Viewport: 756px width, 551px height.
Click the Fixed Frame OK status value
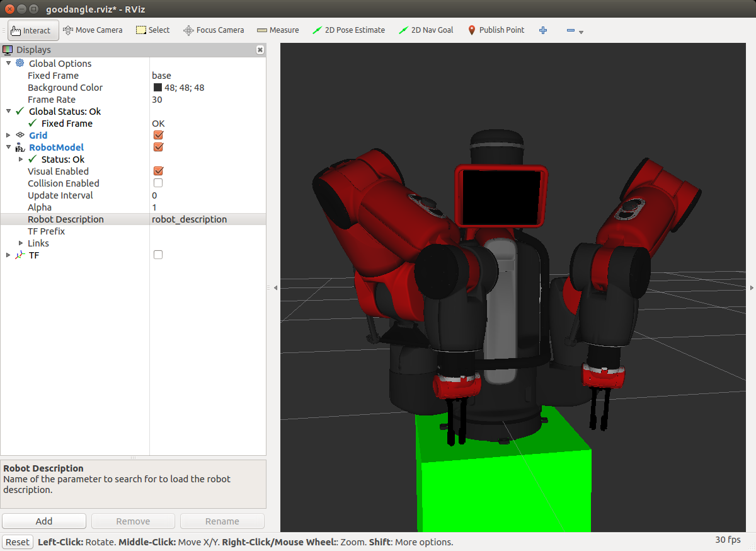(158, 123)
